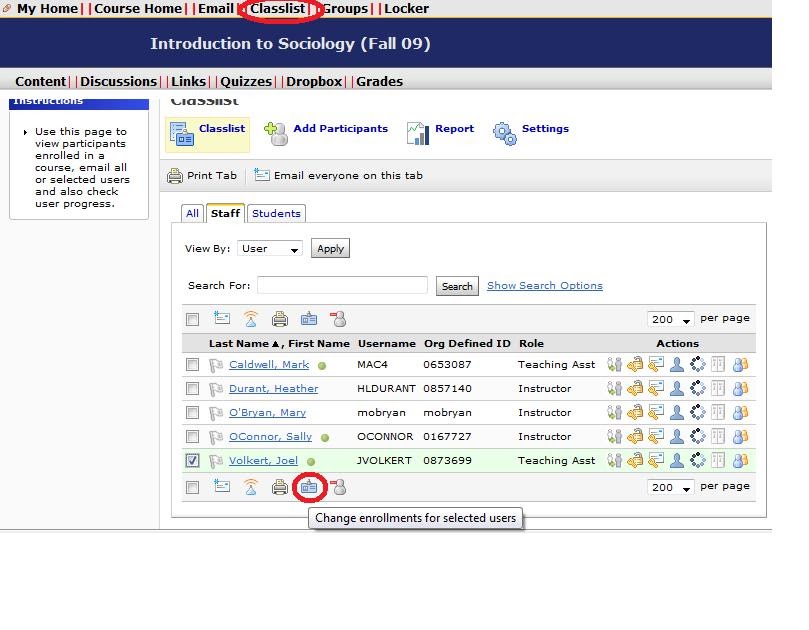
Task: Open the Caldwell, Mark name link
Action: point(269,365)
